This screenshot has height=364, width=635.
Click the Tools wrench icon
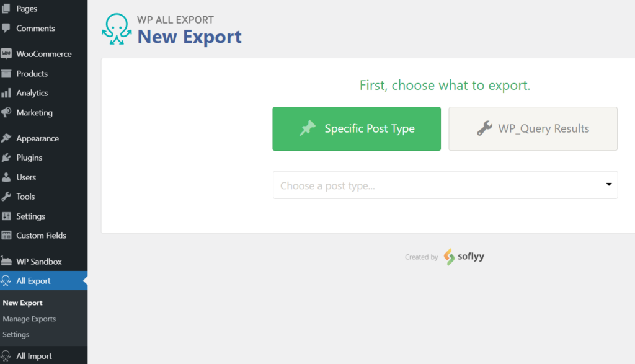[x=6, y=197]
